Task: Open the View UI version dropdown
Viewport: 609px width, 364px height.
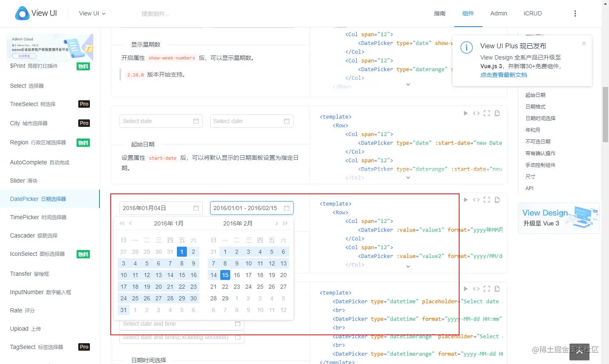Action: click(x=92, y=13)
